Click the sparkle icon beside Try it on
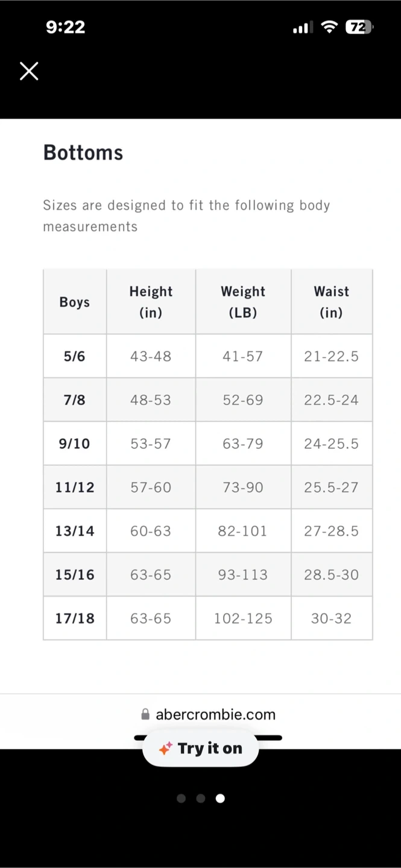Viewport: 401px width, 868px height. click(x=165, y=749)
